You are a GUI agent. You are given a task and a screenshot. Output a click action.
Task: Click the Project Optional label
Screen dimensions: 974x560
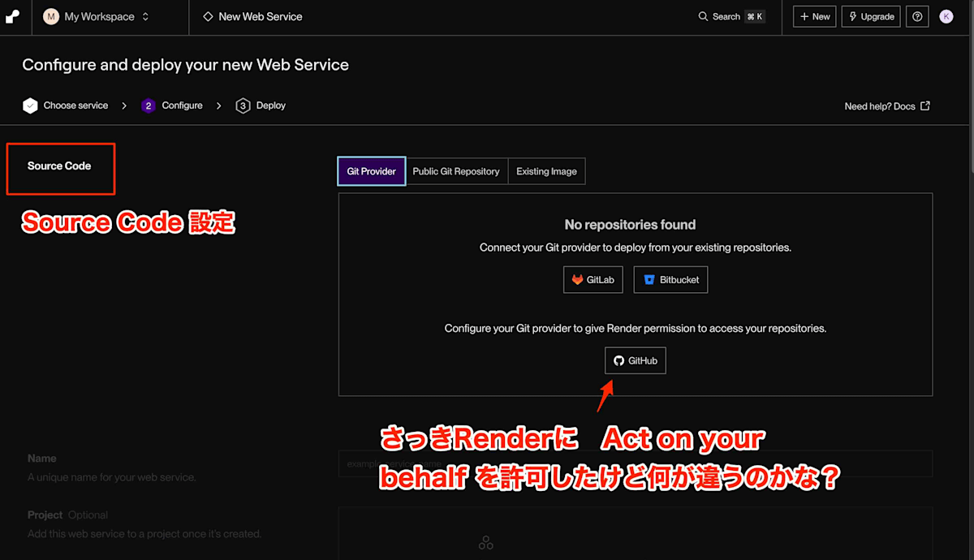(x=67, y=515)
